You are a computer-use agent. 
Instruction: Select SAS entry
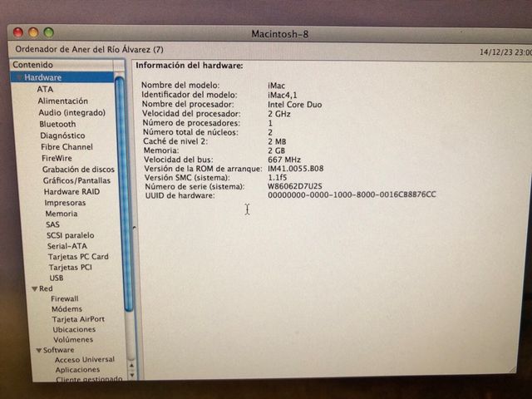click(x=52, y=224)
